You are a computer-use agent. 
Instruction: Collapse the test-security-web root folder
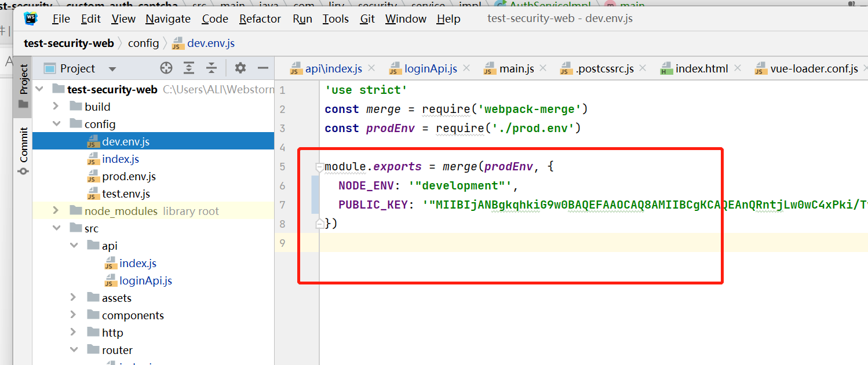pyautogui.click(x=39, y=89)
